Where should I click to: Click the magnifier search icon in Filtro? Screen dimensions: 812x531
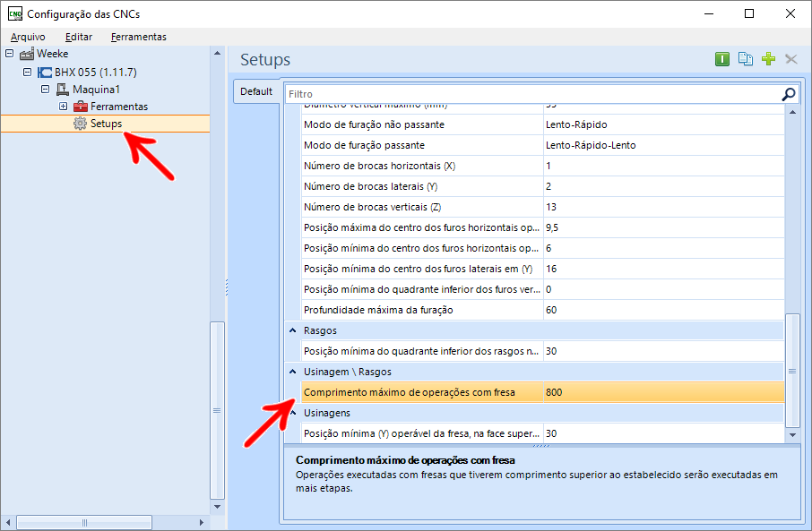click(x=788, y=94)
